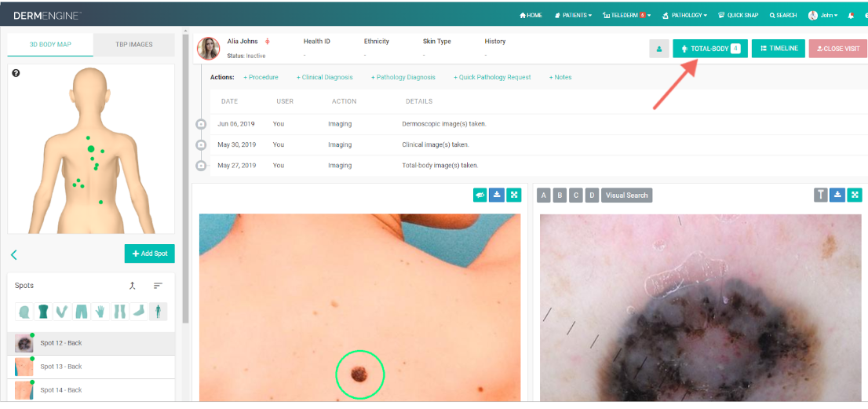Open the notifications bell icon

[x=851, y=16]
